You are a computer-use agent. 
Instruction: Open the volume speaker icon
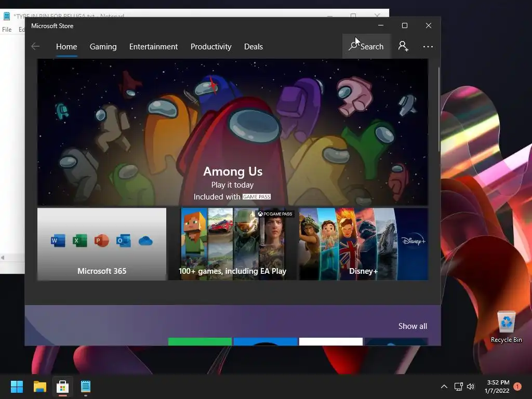[471, 387]
